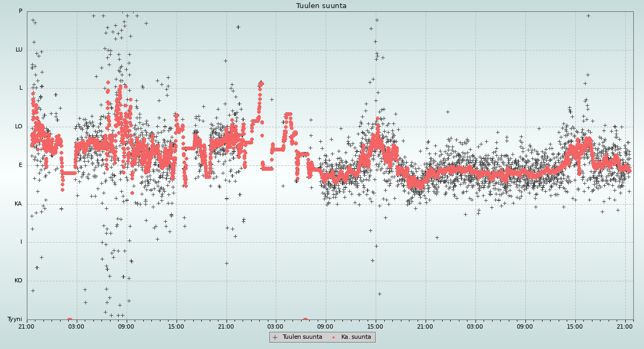This screenshot has width=644, height=349.
Task: Pick the 'KA' label on the y-axis
Action: pyautogui.click(x=18, y=204)
